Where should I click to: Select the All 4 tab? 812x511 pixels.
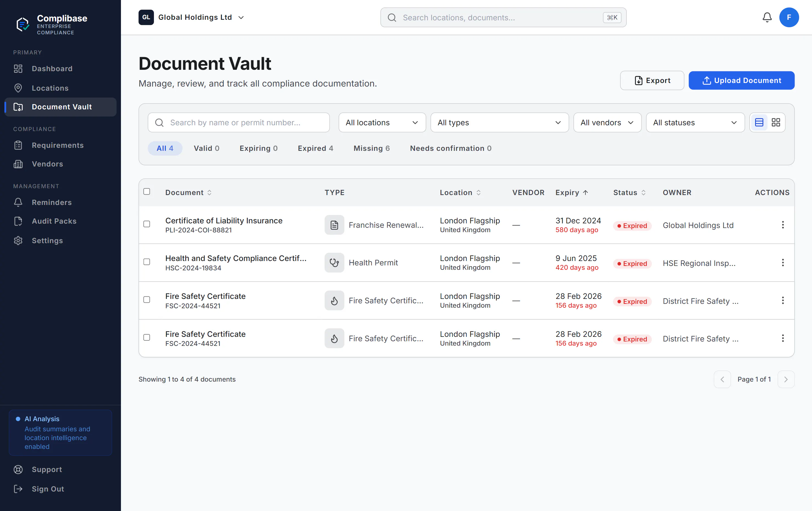165,148
